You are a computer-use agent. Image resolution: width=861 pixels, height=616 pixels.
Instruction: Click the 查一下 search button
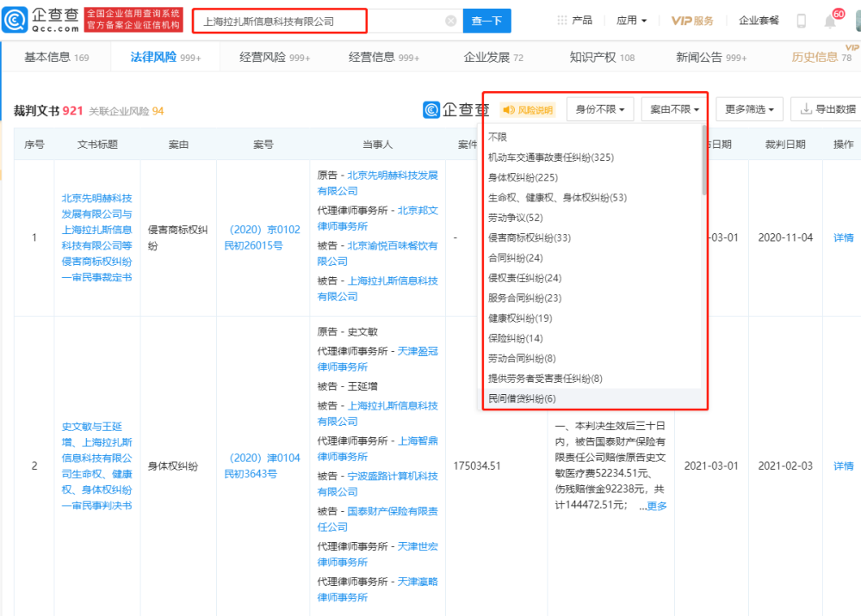click(486, 21)
